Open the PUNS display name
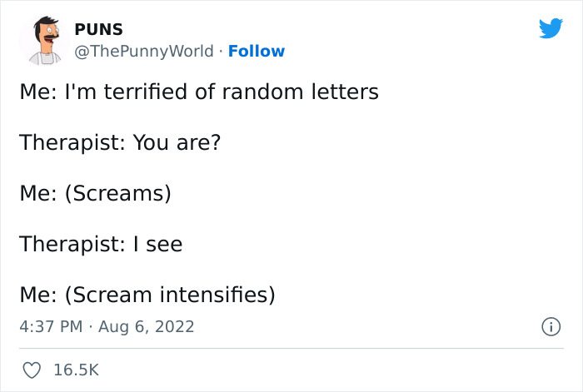 click(x=98, y=30)
